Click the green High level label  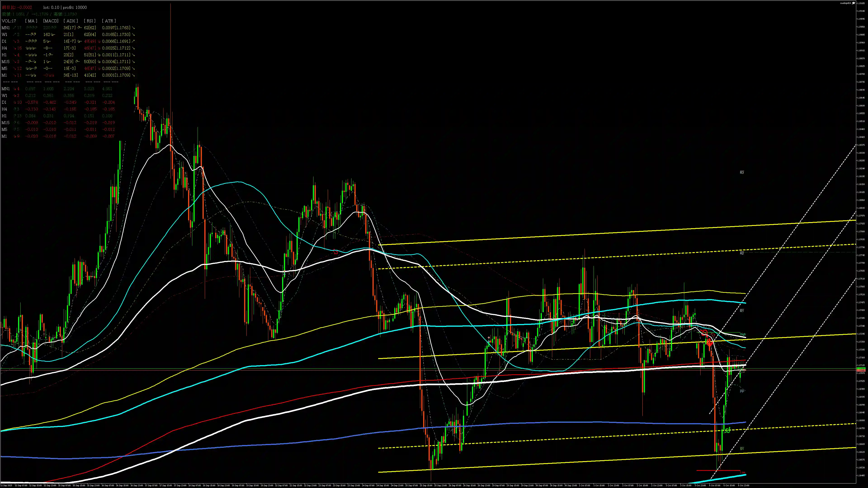(743, 334)
